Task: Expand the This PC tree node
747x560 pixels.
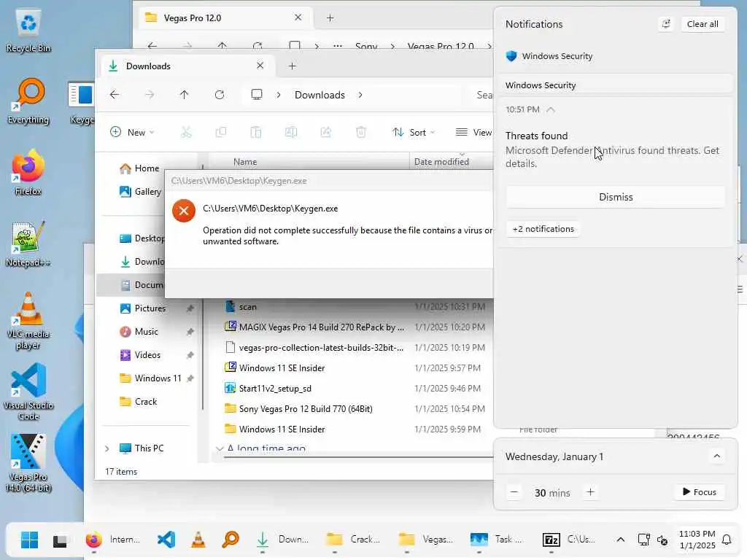Action: click(107, 448)
